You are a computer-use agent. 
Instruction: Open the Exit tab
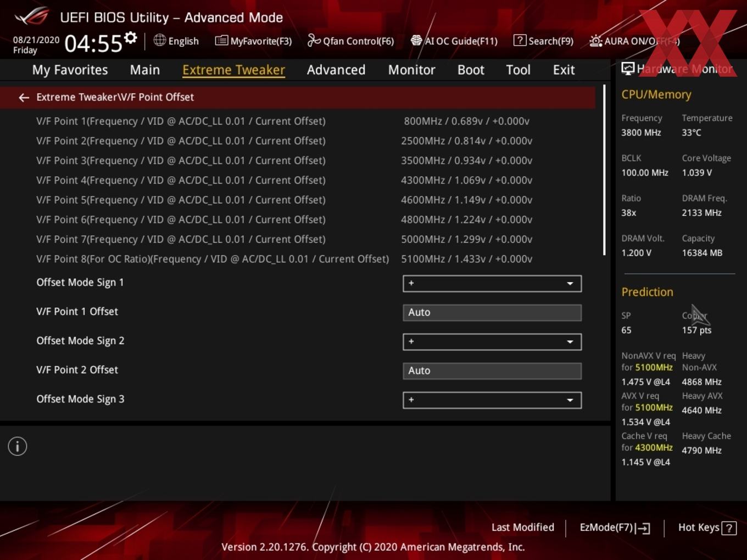564,70
